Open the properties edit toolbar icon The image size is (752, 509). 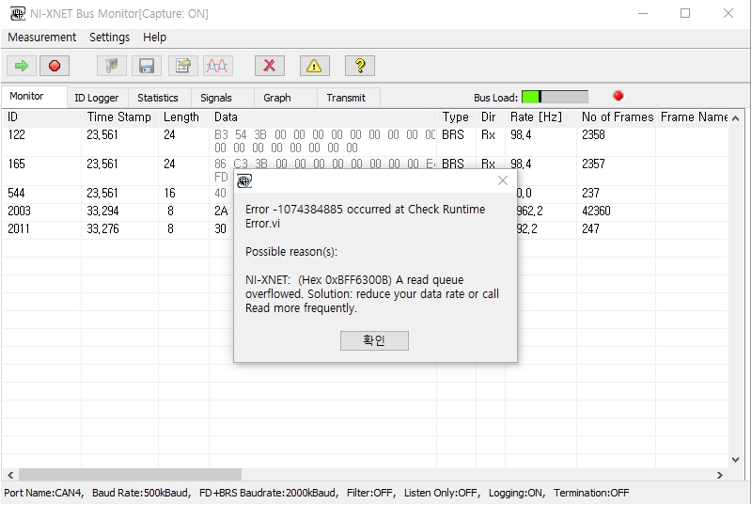click(x=183, y=66)
